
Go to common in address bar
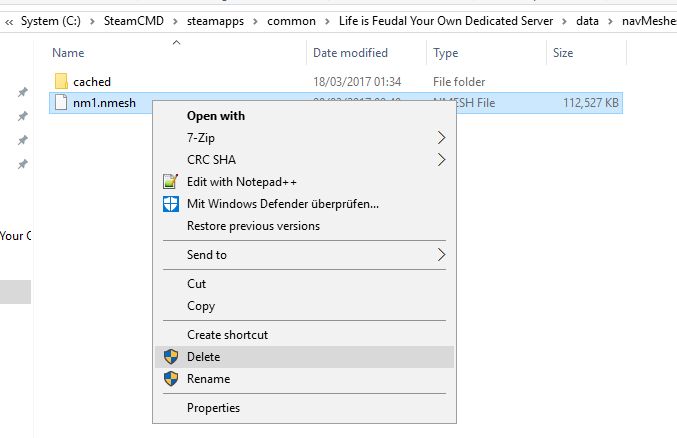[x=291, y=21]
